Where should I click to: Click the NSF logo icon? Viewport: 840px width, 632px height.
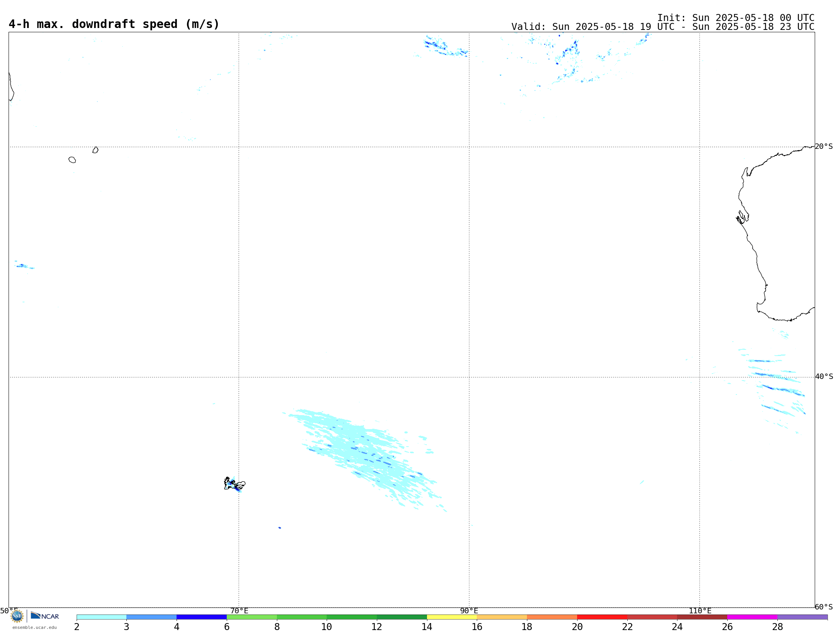click(x=17, y=616)
